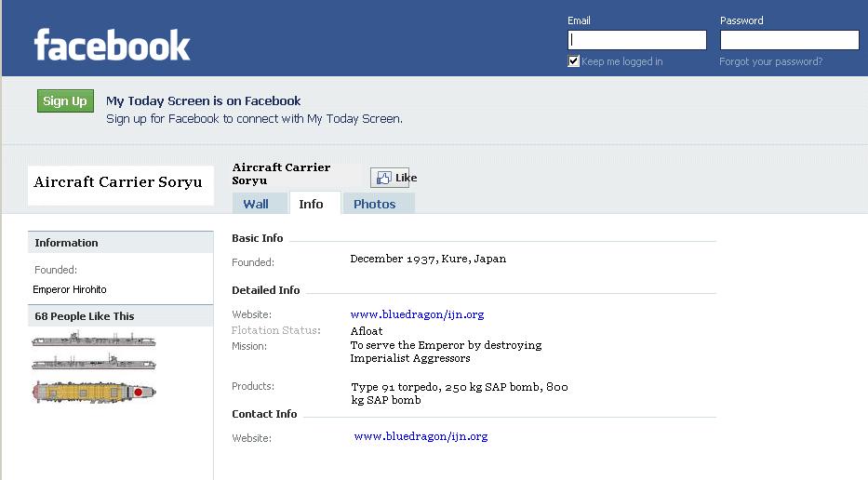Click the Detailed Info section heading
This screenshot has height=480, width=868.
coord(266,290)
